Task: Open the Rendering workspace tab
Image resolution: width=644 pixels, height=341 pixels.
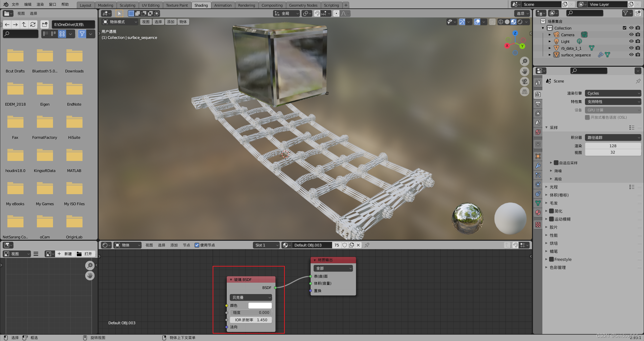Action: 247,5
